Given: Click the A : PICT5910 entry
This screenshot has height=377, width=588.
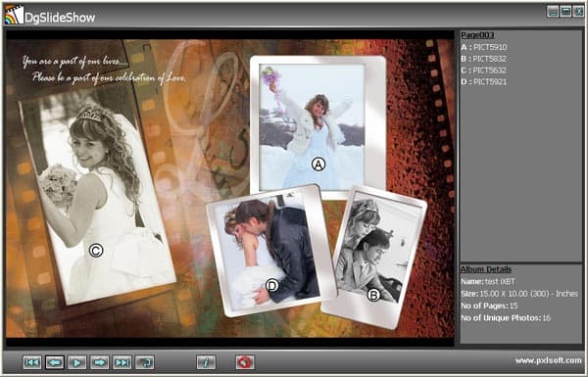Looking at the screenshot, I should [484, 47].
